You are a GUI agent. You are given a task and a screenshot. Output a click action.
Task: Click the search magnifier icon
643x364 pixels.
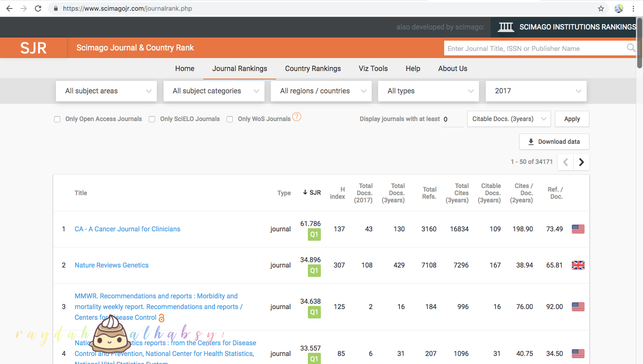(631, 48)
